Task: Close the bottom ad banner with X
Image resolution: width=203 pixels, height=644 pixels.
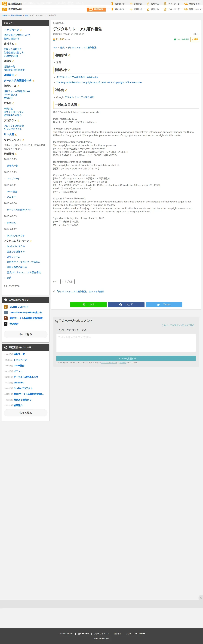Action: (x=201, y=598)
